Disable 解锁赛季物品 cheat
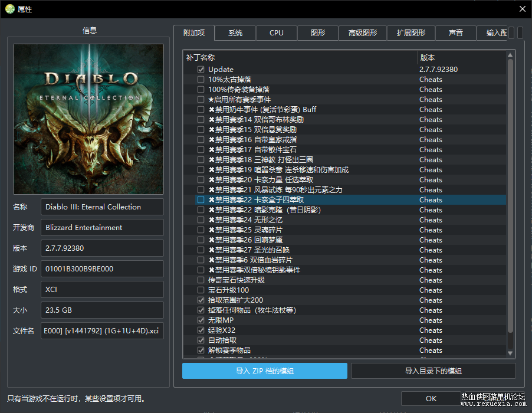Image resolution: width=532 pixels, height=413 pixels. (x=201, y=350)
